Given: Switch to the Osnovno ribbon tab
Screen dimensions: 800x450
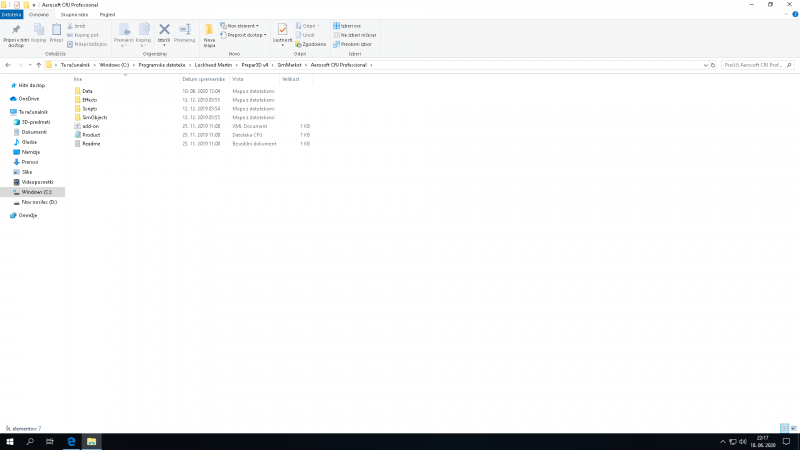Looking at the screenshot, I should [x=39, y=15].
